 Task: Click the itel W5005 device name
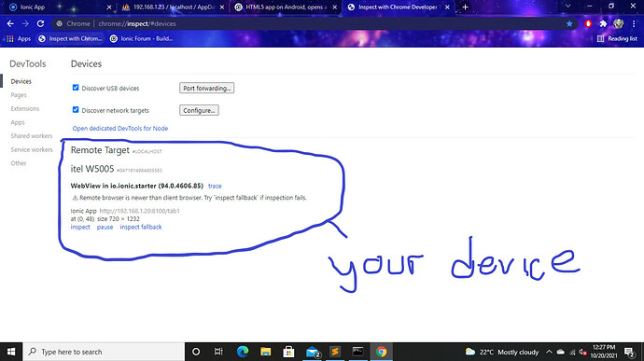point(92,169)
